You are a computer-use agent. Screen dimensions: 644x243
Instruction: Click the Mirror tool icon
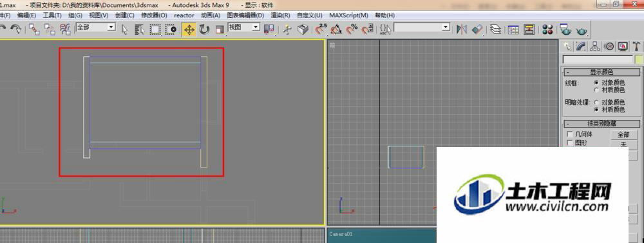462,29
